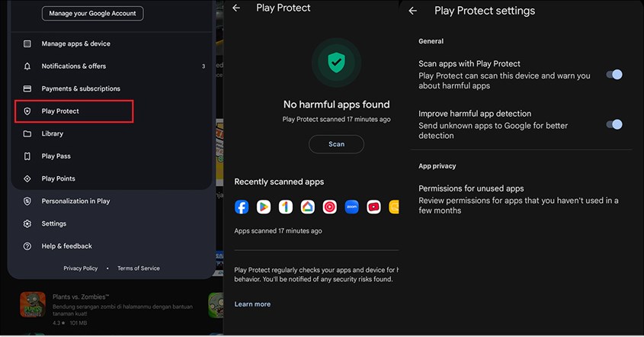Click the Play Pass ticket icon

(x=27, y=156)
